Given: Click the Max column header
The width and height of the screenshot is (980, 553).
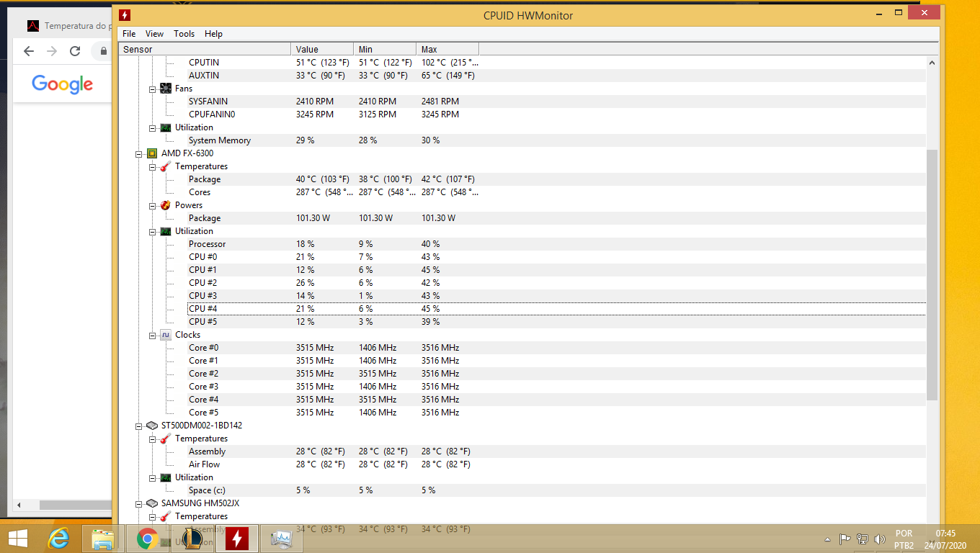Looking at the screenshot, I should click(448, 49).
